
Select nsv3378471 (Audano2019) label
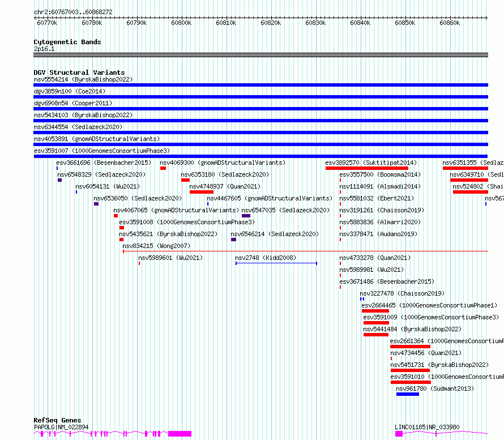pyautogui.click(x=378, y=234)
